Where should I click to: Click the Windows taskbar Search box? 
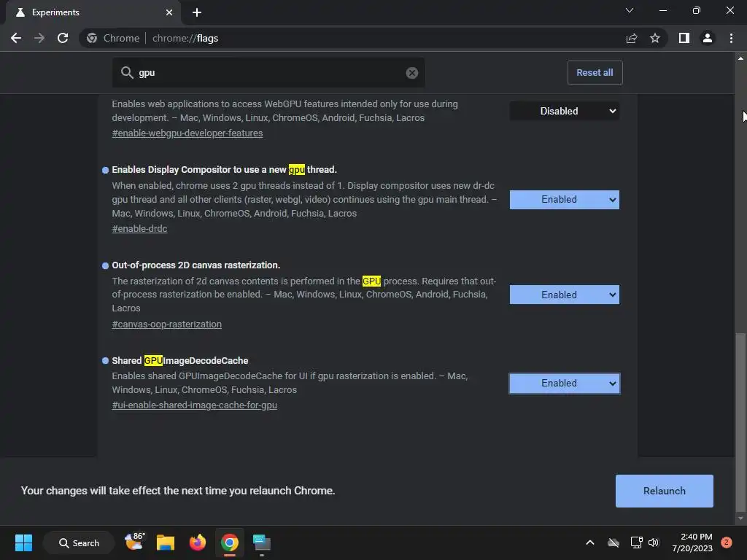[79, 542]
